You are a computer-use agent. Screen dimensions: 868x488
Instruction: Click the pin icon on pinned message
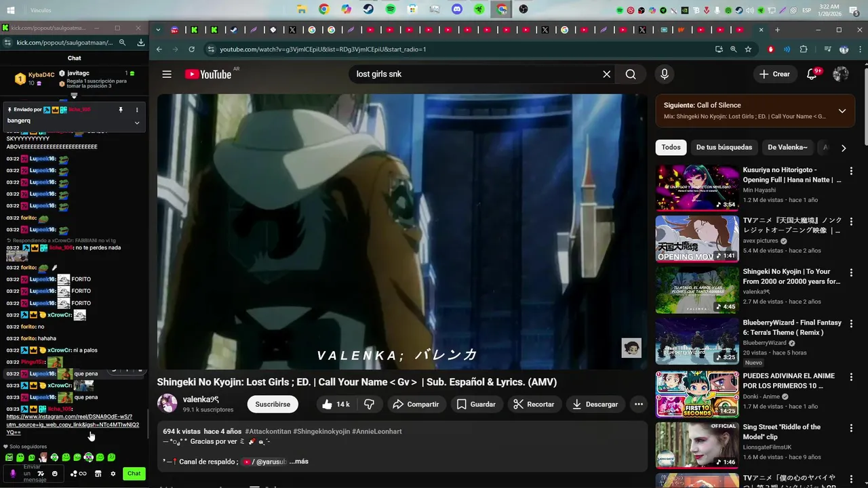click(x=121, y=109)
